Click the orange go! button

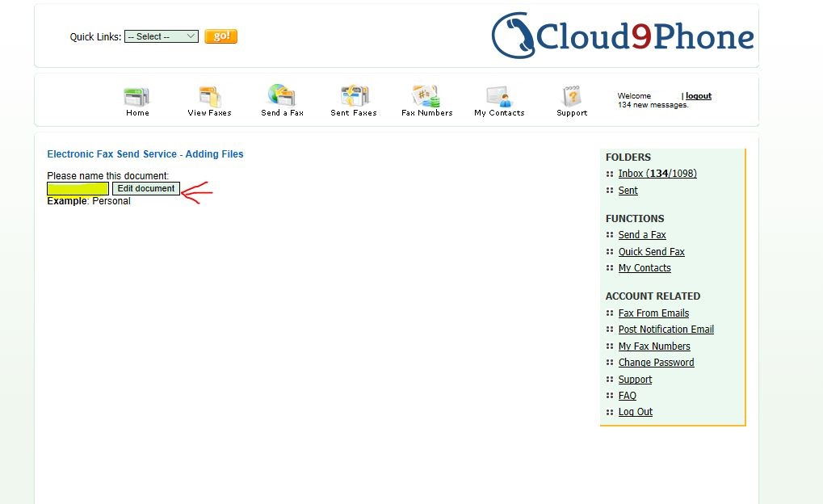(x=221, y=36)
